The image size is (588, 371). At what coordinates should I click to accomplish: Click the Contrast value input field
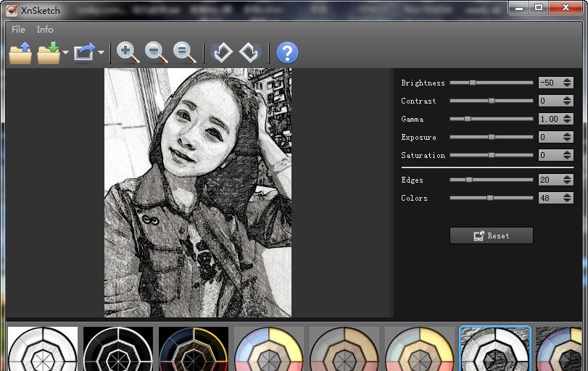click(549, 101)
